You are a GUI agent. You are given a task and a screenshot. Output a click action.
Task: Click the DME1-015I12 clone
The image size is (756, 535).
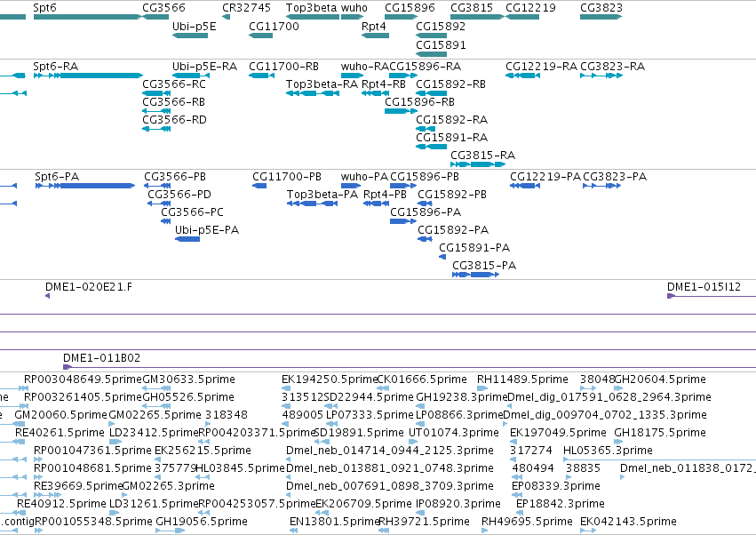(x=712, y=296)
